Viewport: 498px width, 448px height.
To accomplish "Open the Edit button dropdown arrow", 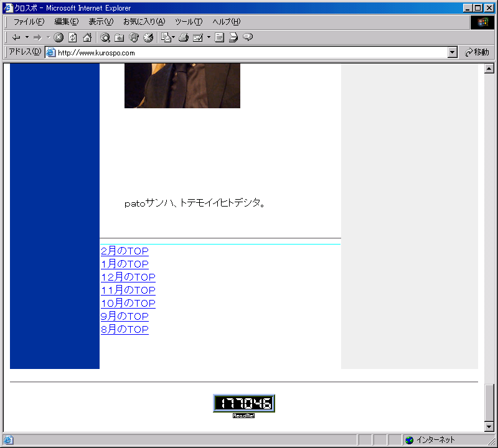I will pyautogui.click(x=209, y=37).
